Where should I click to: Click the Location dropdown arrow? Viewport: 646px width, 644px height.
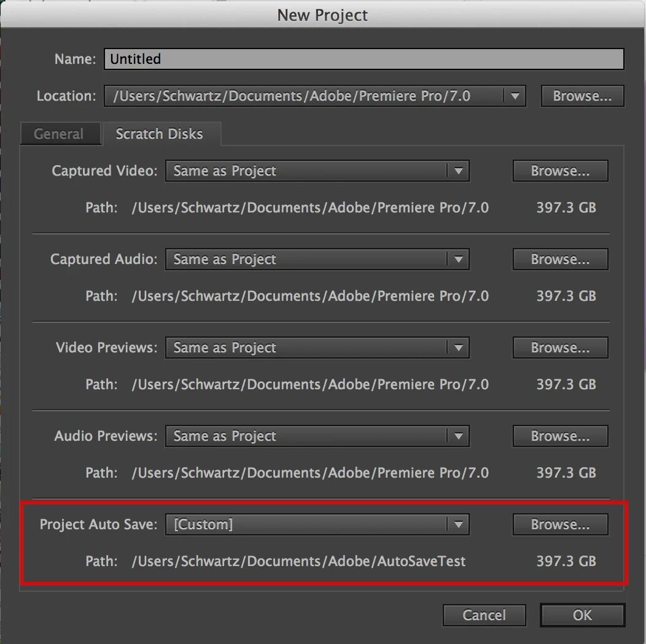[x=515, y=96]
